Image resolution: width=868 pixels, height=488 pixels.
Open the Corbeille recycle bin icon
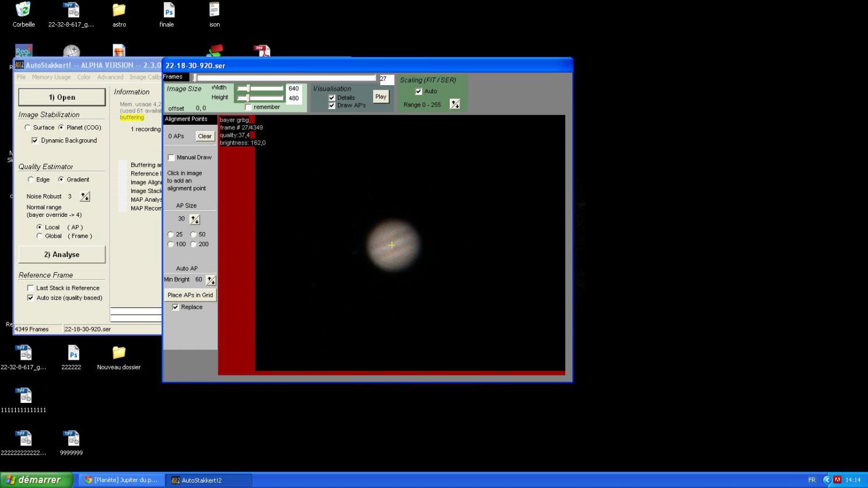click(23, 10)
